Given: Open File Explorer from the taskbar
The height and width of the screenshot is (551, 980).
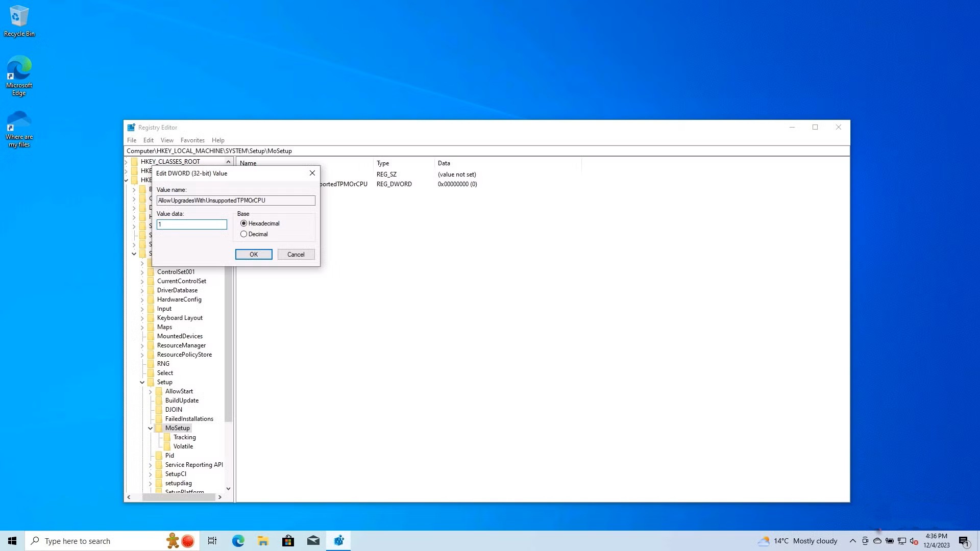Looking at the screenshot, I should (x=262, y=540).
